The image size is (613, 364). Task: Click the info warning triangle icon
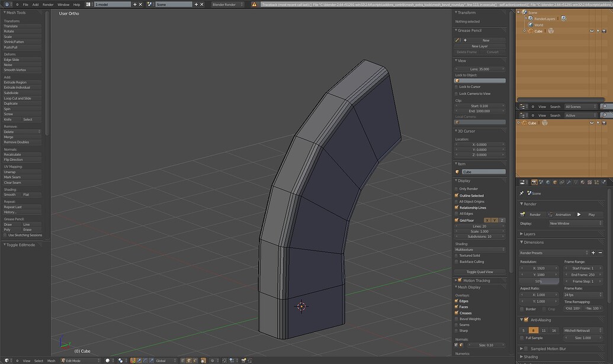pyautogui.click(x=254, y=4)
